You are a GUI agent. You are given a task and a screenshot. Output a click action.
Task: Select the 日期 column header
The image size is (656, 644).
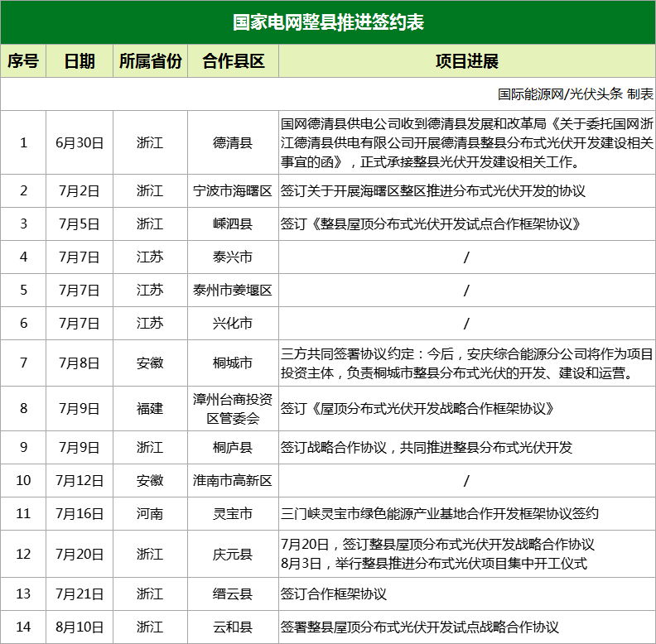click(79, 61)
